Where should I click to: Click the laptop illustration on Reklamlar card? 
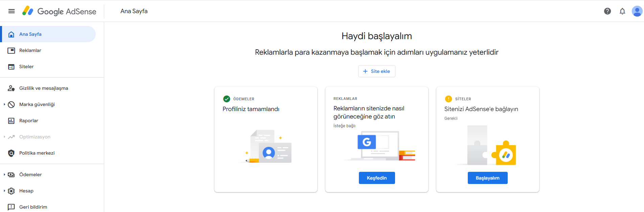[x=379, y=145]
